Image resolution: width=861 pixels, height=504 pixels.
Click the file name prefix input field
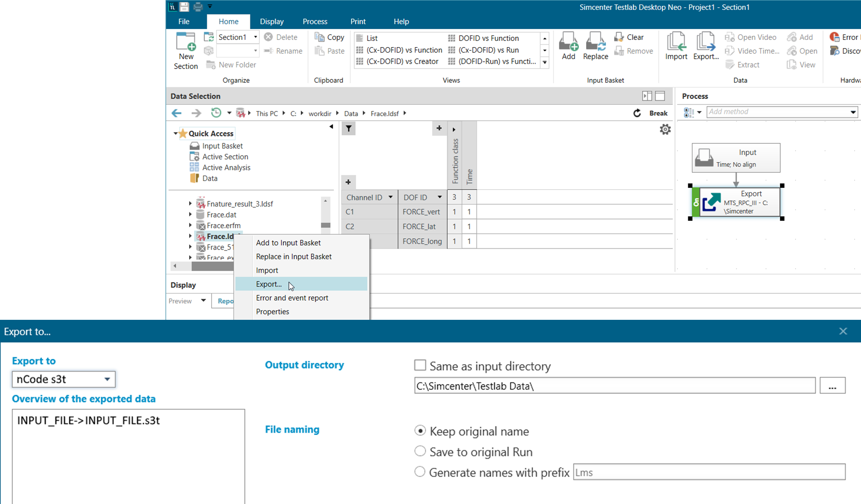click(709, 472)
